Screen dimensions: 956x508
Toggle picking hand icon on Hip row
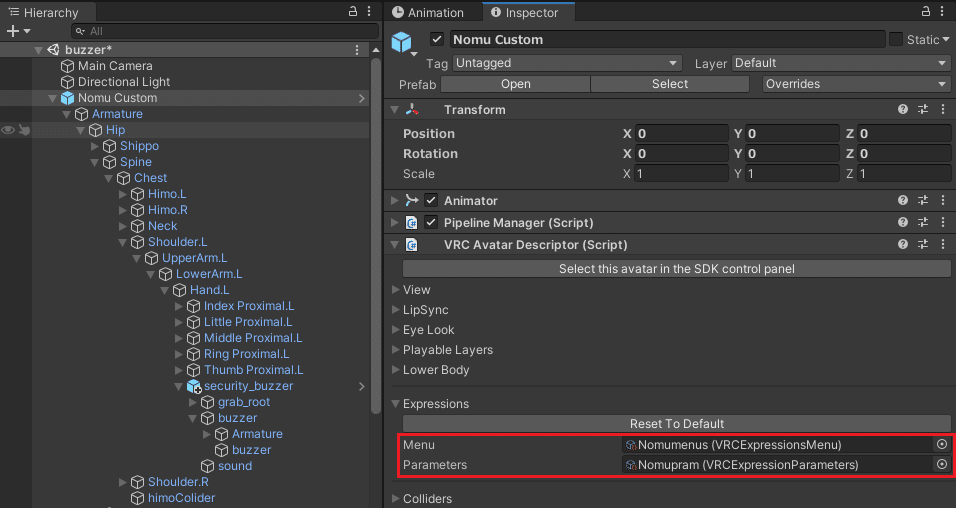(24, 129)
